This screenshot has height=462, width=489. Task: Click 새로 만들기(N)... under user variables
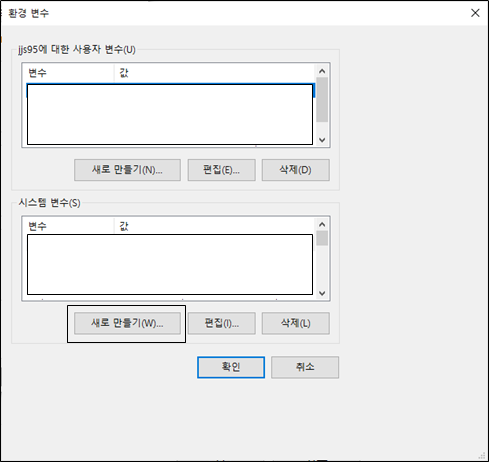[x=127, y=170]
